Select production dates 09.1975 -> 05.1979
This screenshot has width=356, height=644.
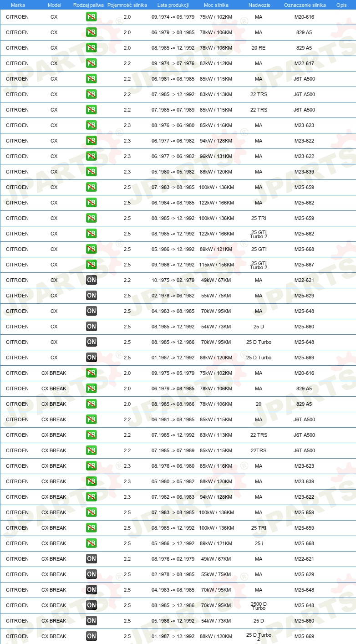[x=173, y=373]
